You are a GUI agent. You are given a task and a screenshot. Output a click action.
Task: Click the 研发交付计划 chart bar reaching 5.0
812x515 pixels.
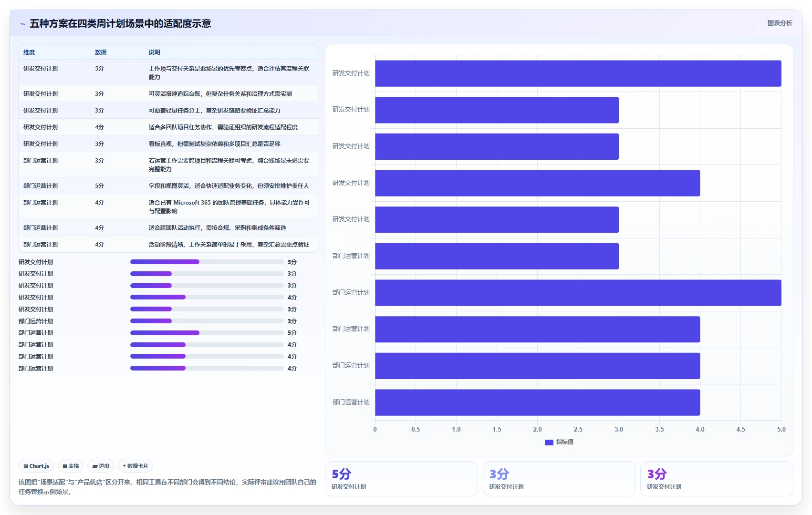[x=578, y=73]
